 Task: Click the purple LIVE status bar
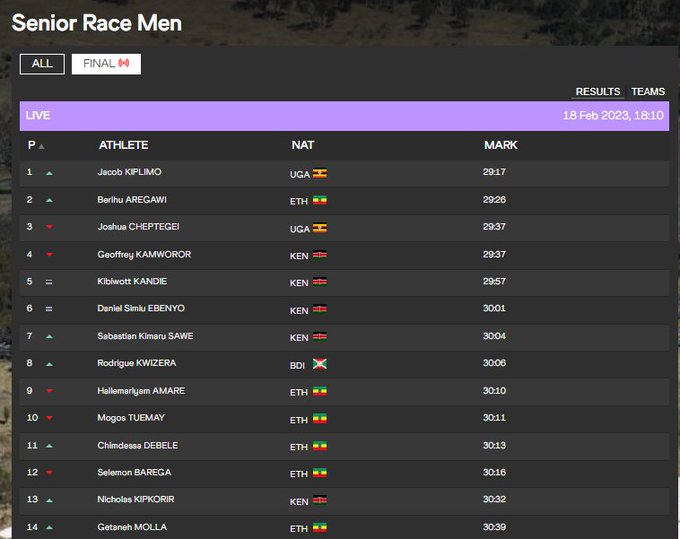point(344,116)
